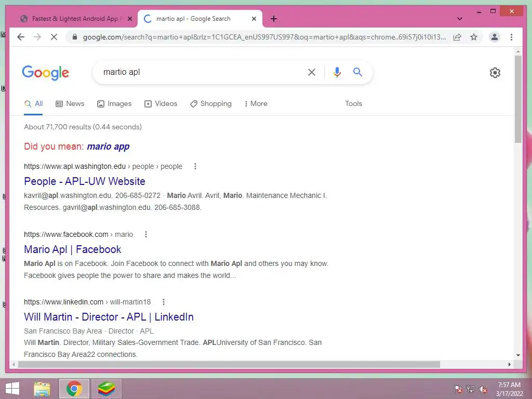The width and height of the screenshot is (532, 399).
Task: Open Mario Apl | Facebook result
Action: tap(72, 250)
